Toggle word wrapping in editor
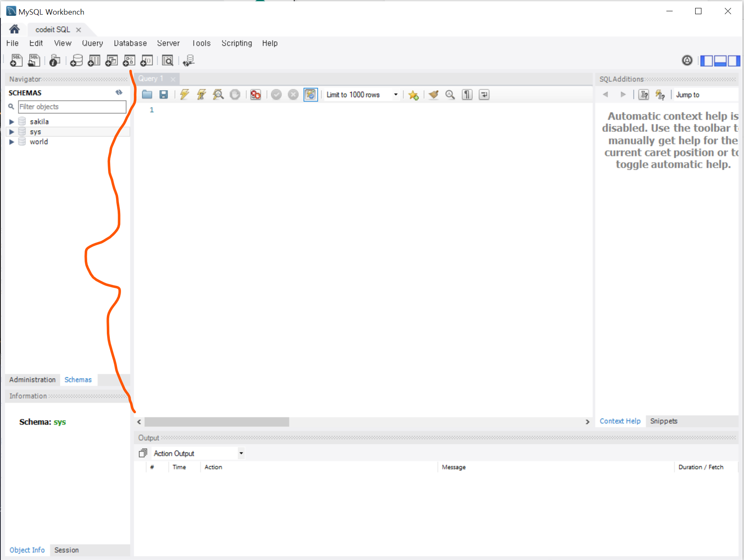 [484, 95]
